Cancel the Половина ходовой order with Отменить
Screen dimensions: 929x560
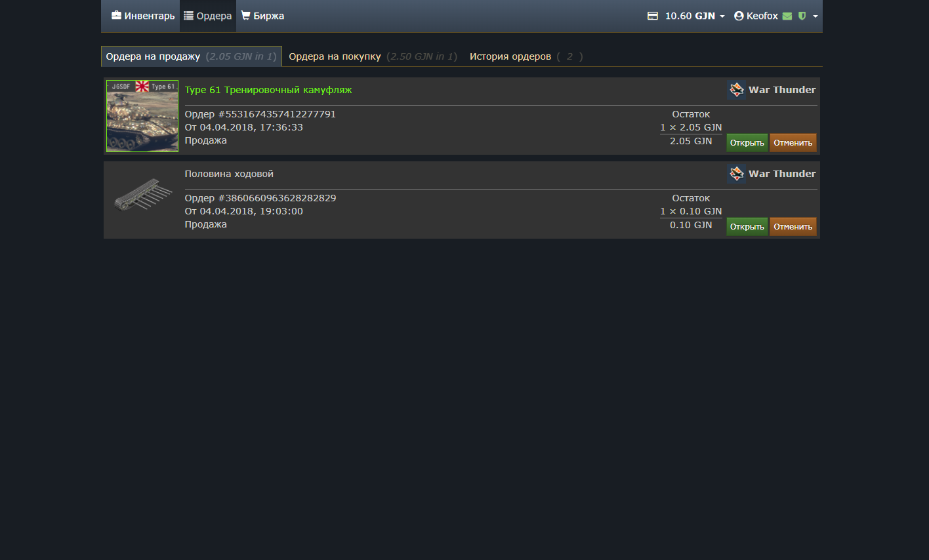[x=793, y=227]
